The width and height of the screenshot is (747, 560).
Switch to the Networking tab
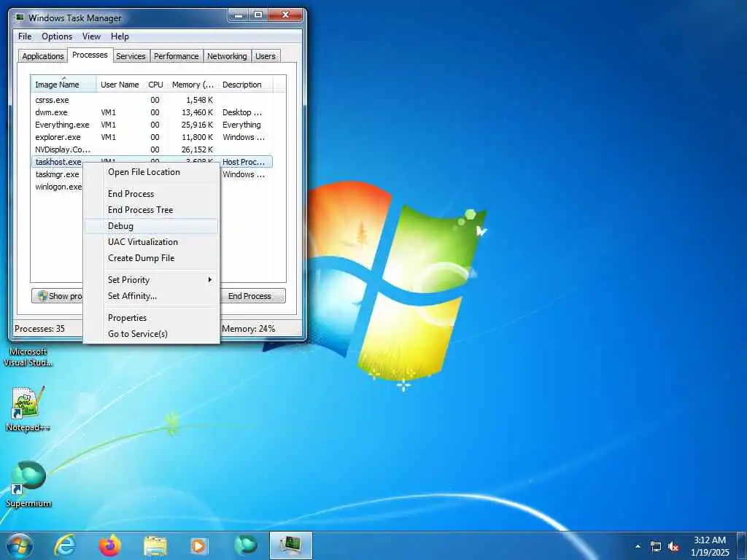(x=228, y=56)
